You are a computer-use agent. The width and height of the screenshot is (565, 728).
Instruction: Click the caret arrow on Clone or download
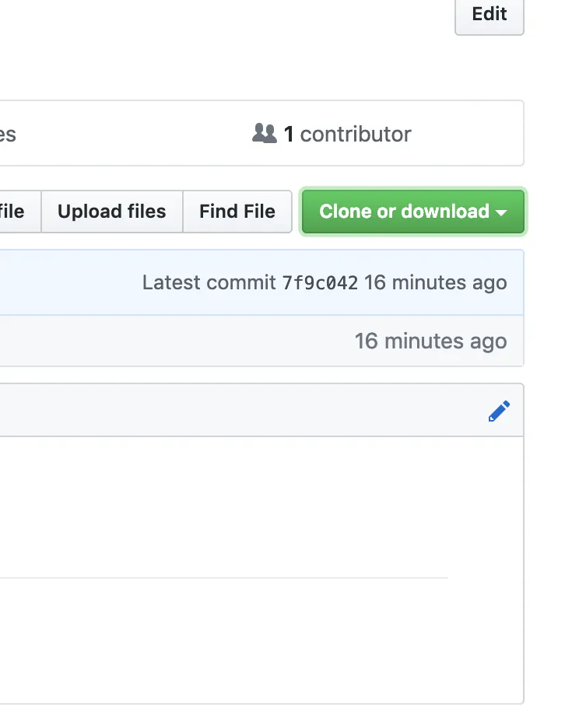pyautogui.click(x=501, y=212)
